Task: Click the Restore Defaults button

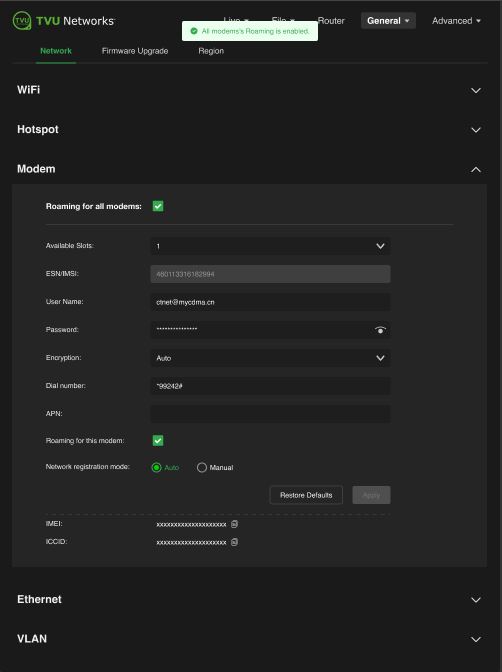Action: [x=306, y=495]
